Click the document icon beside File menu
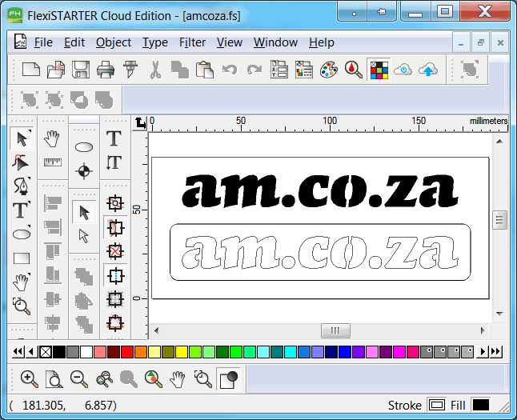517x420 pixels. pyautogui.click(x=20, y=42)
